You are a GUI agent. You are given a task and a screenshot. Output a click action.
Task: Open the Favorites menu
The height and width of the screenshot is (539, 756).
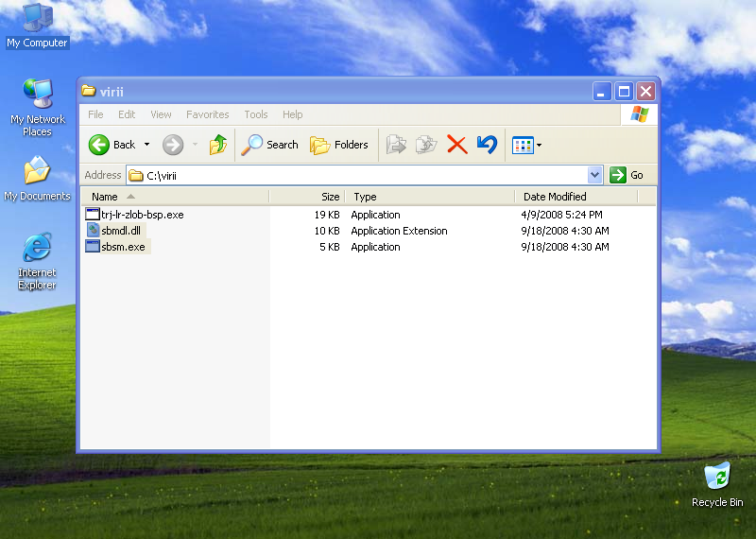(x=207, y=114)
